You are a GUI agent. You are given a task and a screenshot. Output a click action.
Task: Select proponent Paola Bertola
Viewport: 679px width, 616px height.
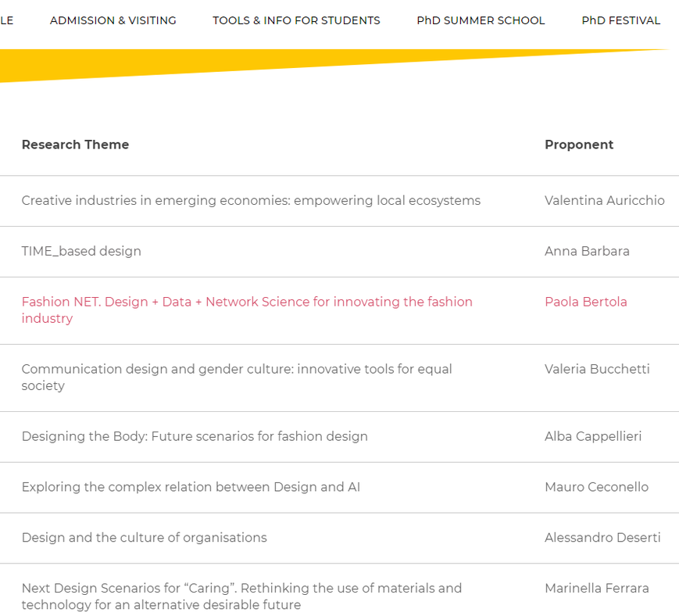coord(585,302)
